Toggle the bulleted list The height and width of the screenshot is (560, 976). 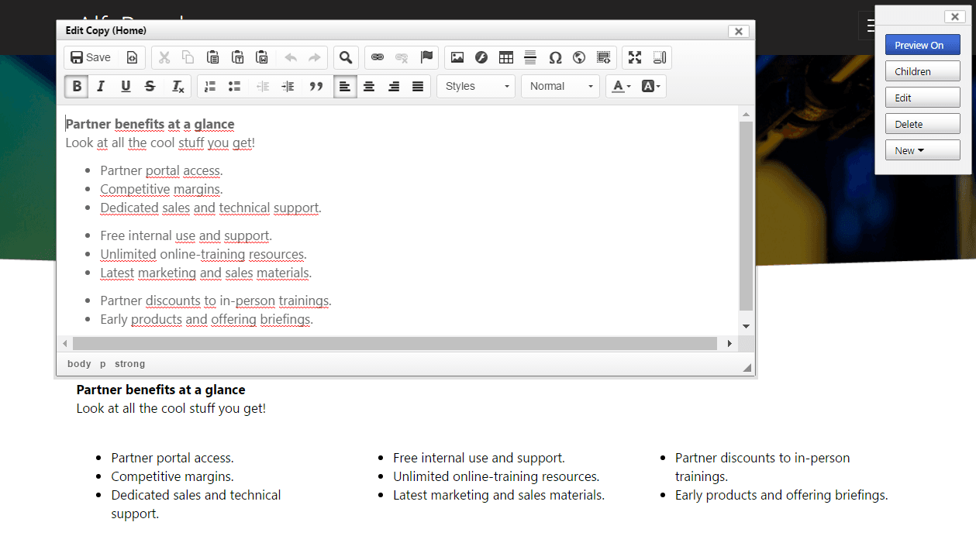pyautogui.click(x=234, y=86)
